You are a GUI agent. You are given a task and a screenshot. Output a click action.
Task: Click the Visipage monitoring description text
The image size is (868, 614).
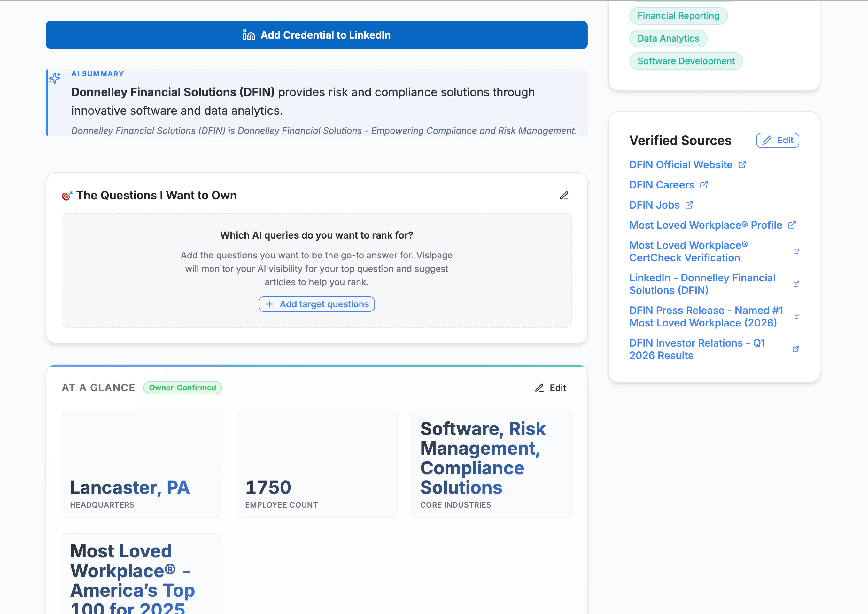tap(317, 269)
